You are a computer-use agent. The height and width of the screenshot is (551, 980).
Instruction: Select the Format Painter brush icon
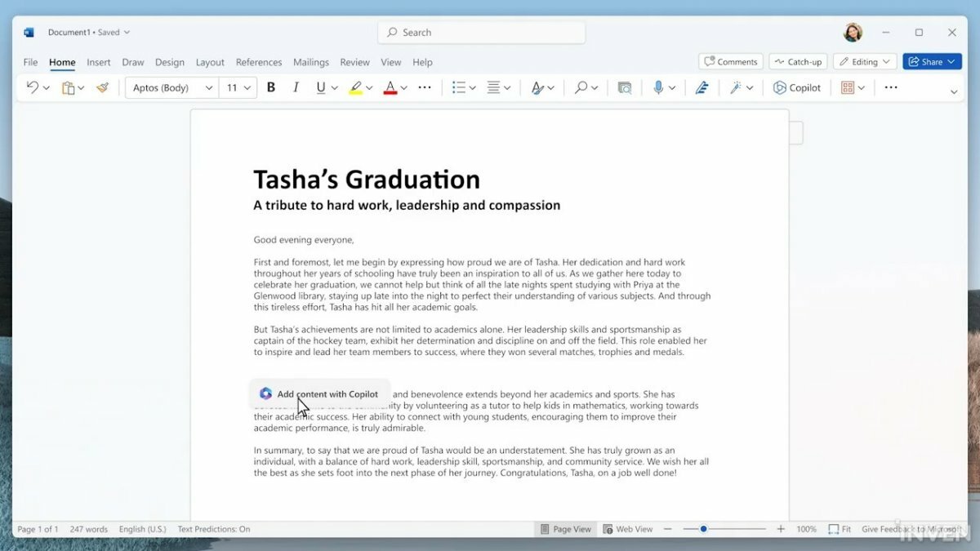tap(102, 87)
